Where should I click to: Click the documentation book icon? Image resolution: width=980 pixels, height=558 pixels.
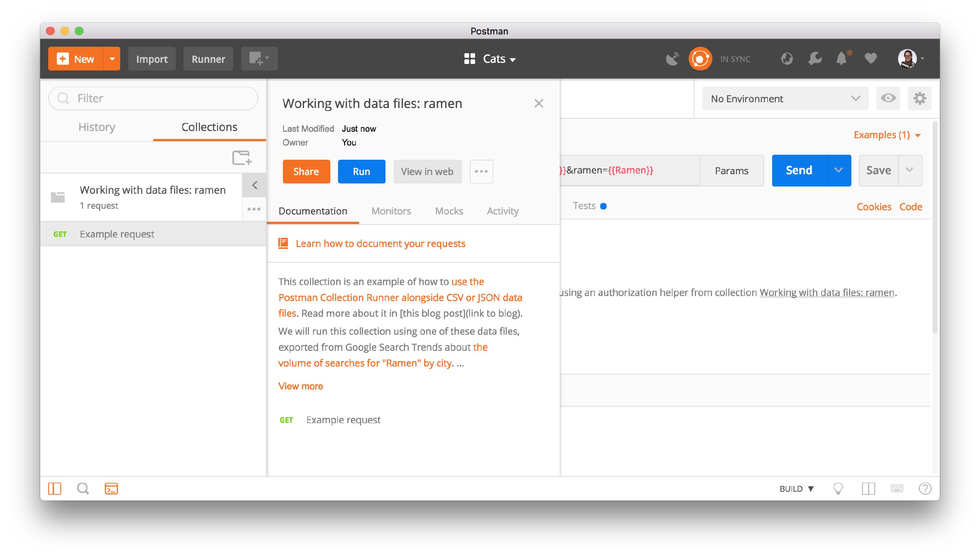pyautogui.click(x=283, y=243)
